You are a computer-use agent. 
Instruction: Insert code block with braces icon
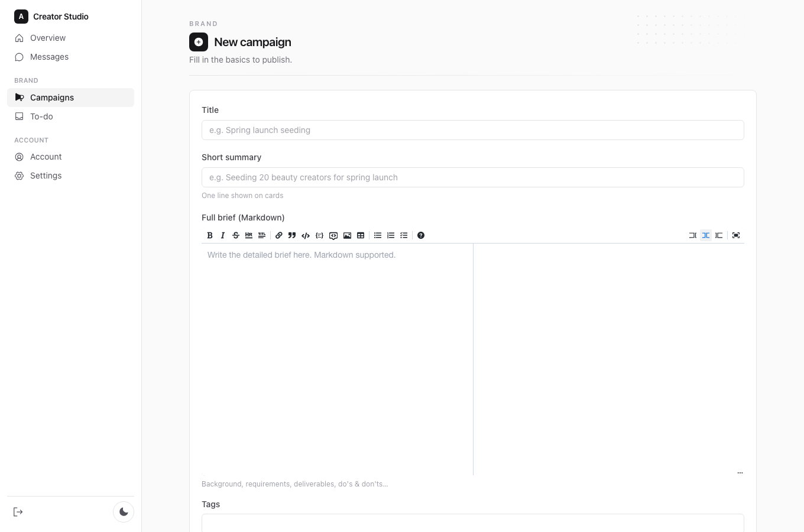click(x=319, y=235)
